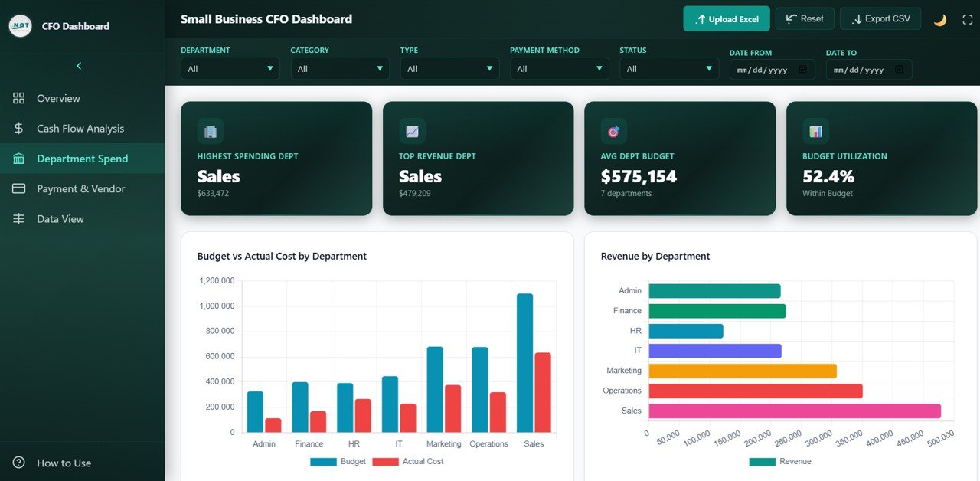Click the Avg Dept Budget target icon
The width and height of the screenshot is (980, 481).
coord(613,131)
